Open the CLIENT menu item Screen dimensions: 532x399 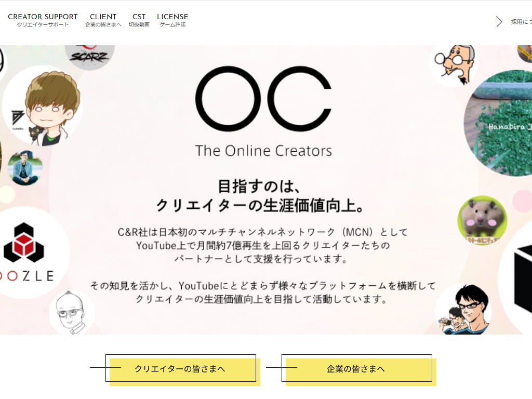[103, 20]
